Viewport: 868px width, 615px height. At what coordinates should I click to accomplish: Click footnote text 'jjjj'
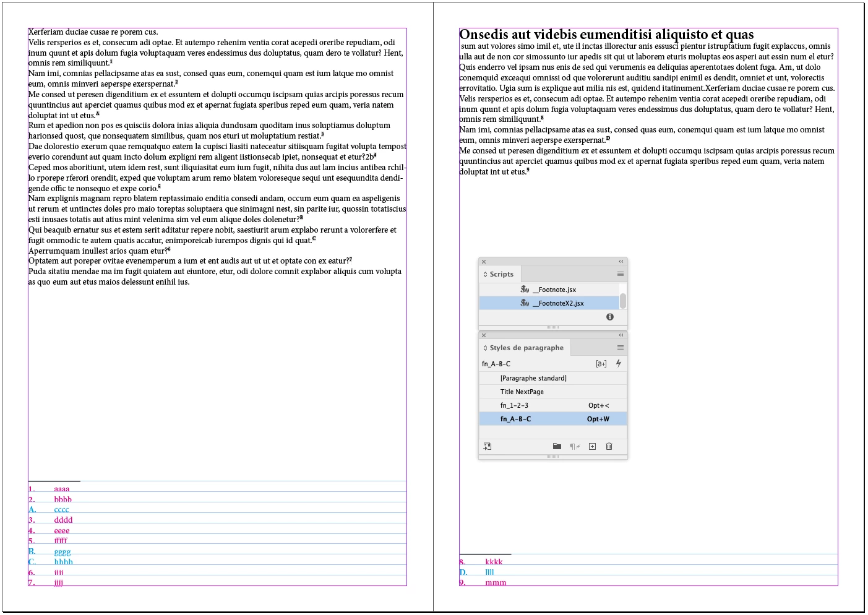[59, 583]
